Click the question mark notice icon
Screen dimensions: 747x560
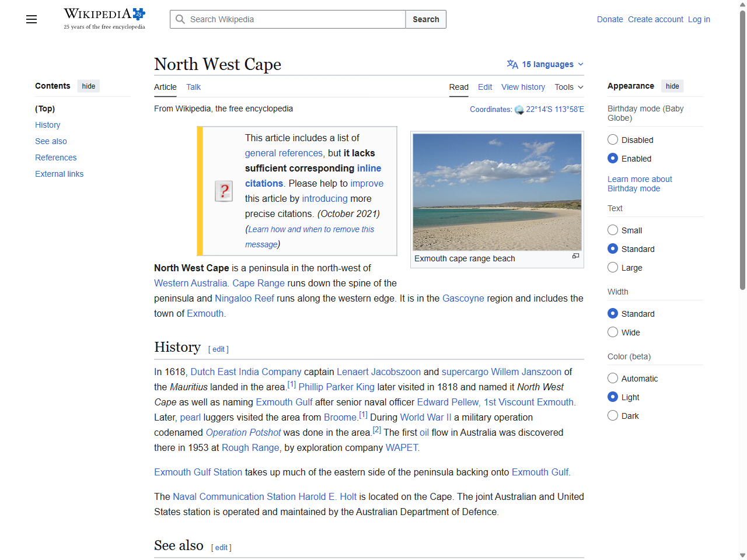pyautogui.click(x=224, y=191)
